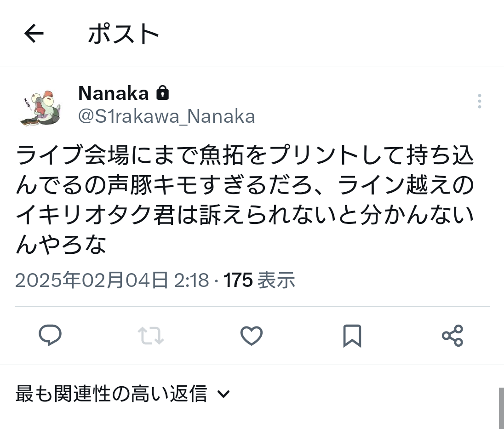This screenshot has height=429, width=504.
Task: Open the reply speech bubble icon
Action: coord(50,335)
